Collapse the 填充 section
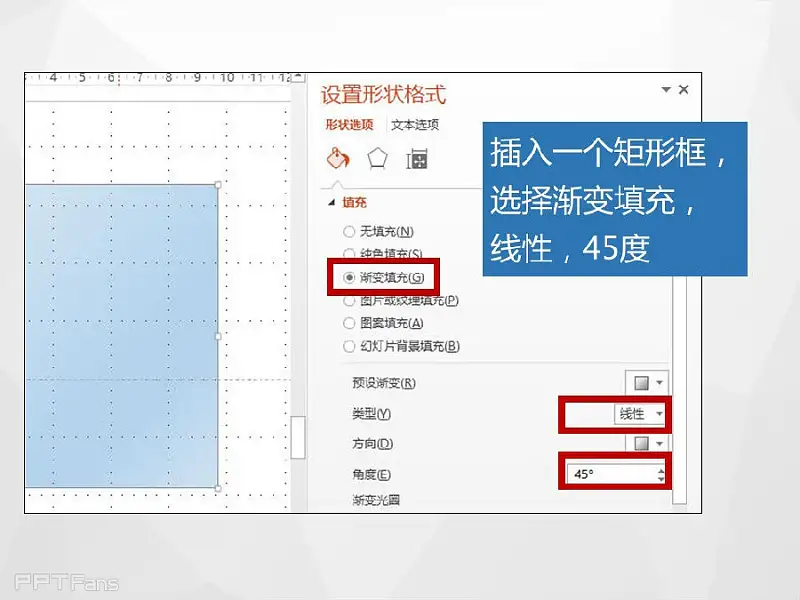 (332, 202)
